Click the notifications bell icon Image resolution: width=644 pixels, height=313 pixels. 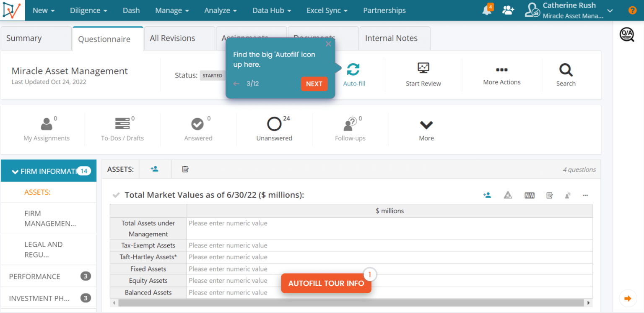[x=486, y=10]
